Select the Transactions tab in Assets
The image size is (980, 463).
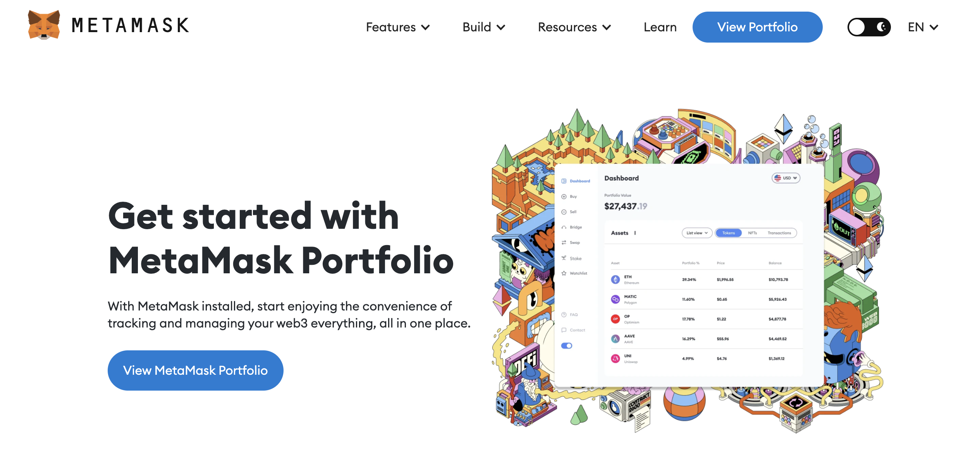(780, 233)
